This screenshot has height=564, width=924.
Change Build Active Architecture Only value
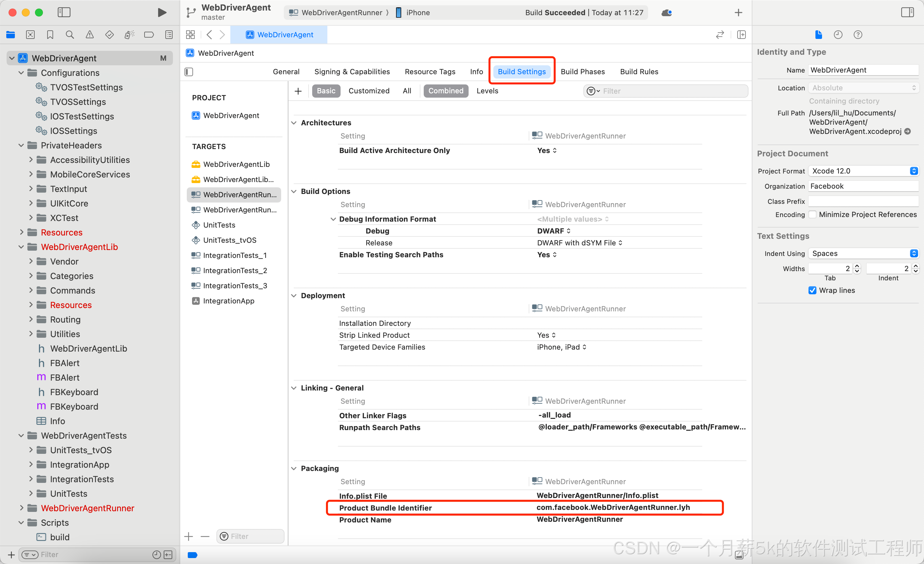547,150
